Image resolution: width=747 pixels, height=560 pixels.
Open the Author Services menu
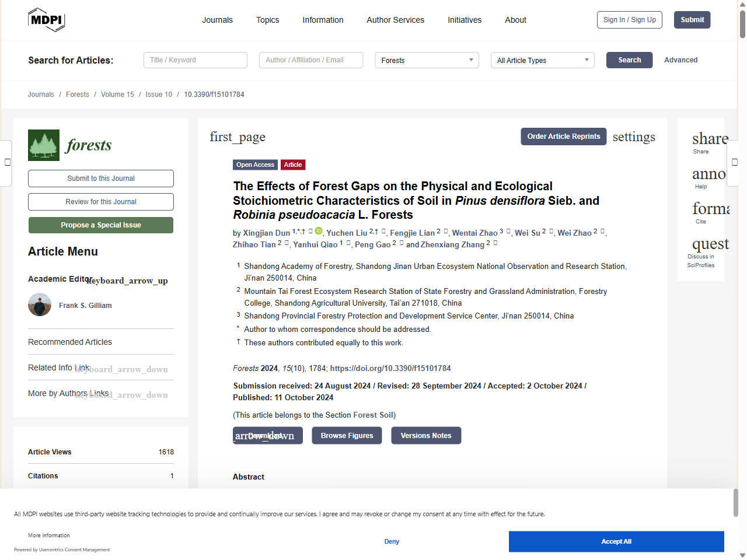[395, 20]
